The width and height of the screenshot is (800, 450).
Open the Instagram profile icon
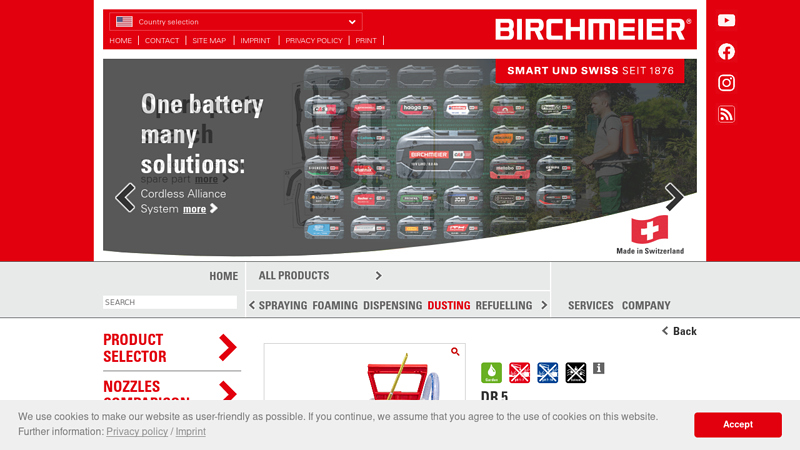[726, 83]
